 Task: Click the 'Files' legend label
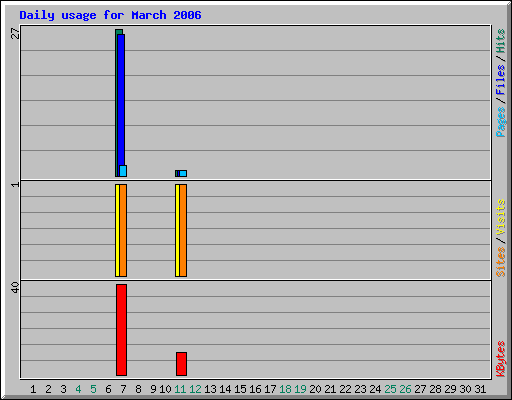[500, 80]
